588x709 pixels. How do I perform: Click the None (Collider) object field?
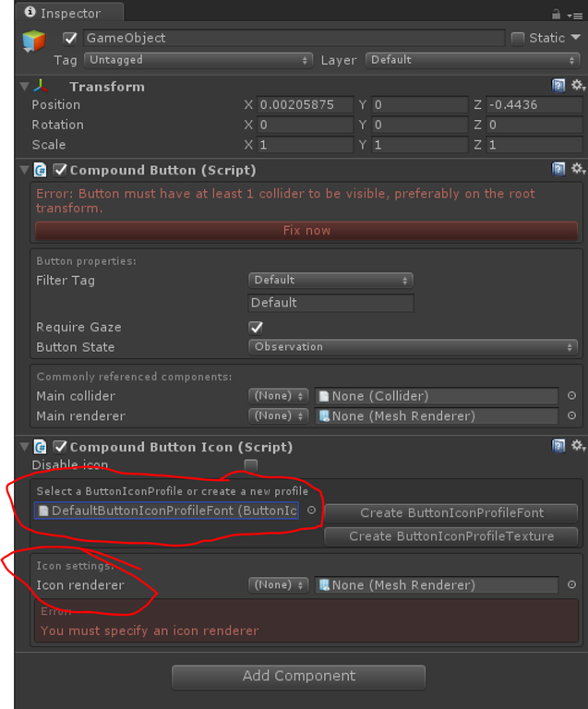437,396
